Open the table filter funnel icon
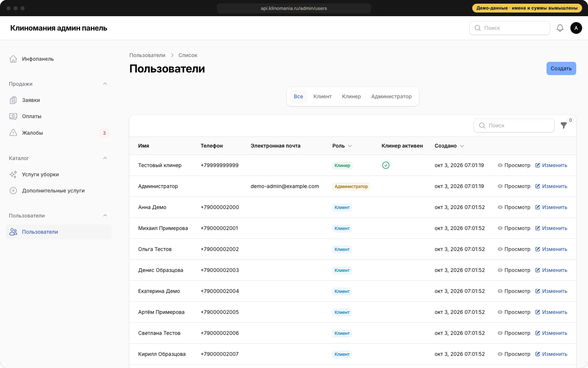 564,125
